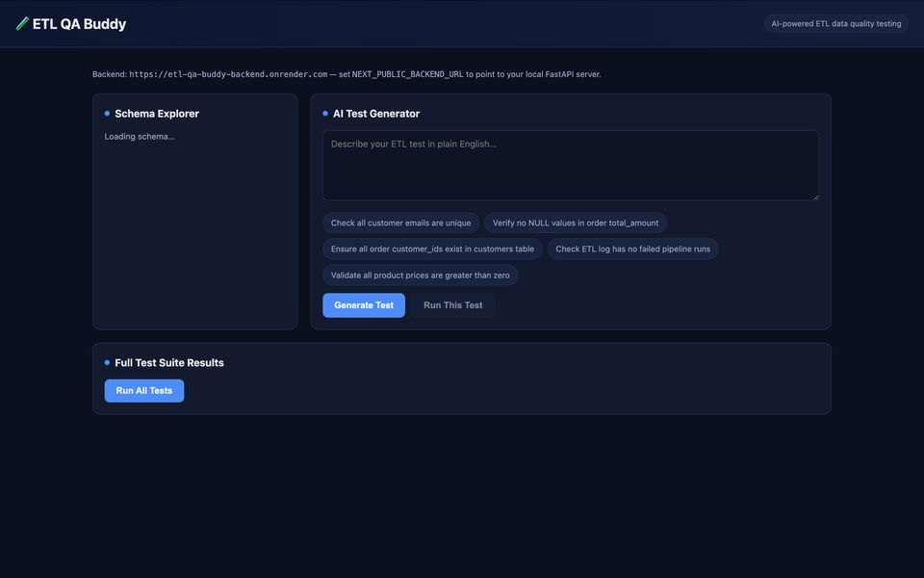Image resolution: width=924 pixels, height=578 pixels.
Task: Click the test tube logo icon
Action: coord(22,23)
